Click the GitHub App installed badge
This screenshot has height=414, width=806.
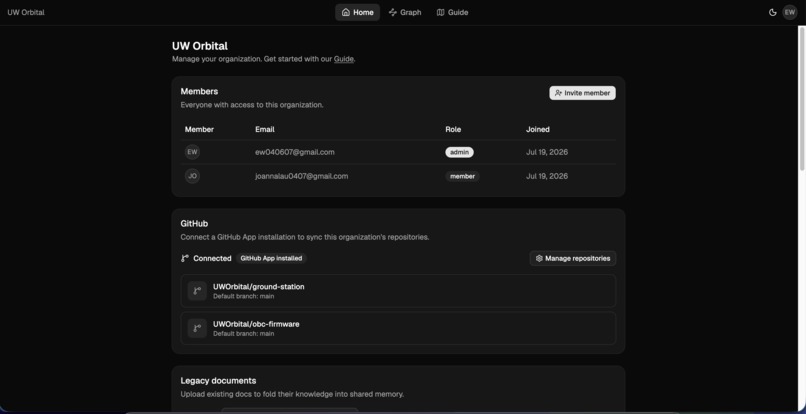click(x=271, y=258)
